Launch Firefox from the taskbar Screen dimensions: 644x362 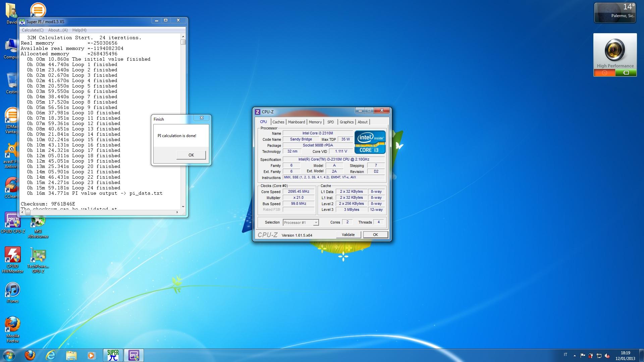point(30,355)
